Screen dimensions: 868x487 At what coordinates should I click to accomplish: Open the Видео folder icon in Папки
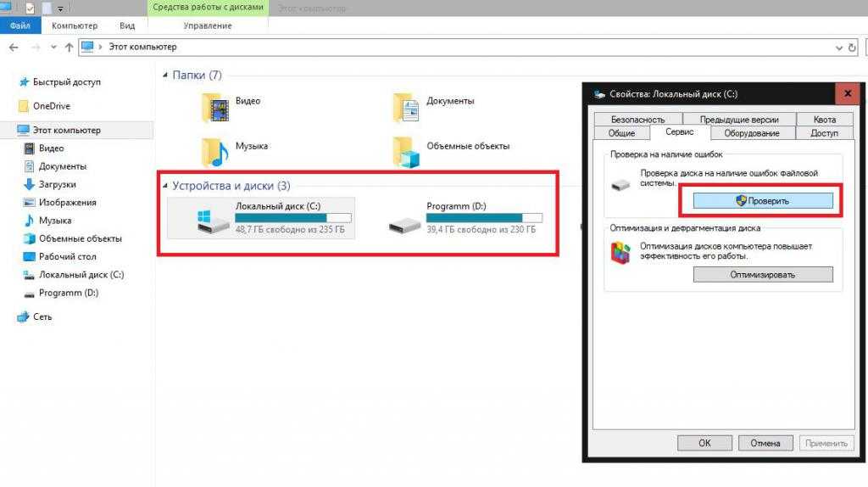pyautogui.click(x=214, y=107)
